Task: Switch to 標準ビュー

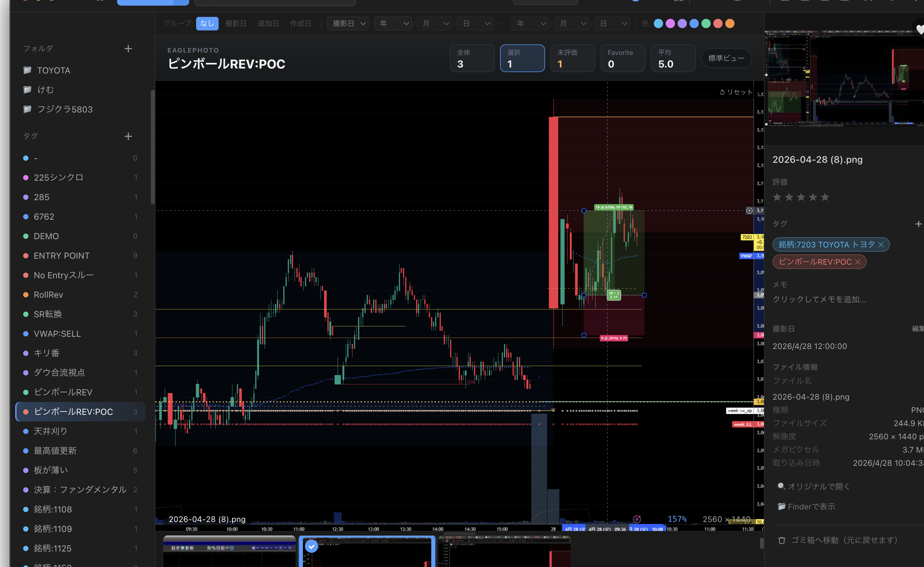Action: [726, 59]
